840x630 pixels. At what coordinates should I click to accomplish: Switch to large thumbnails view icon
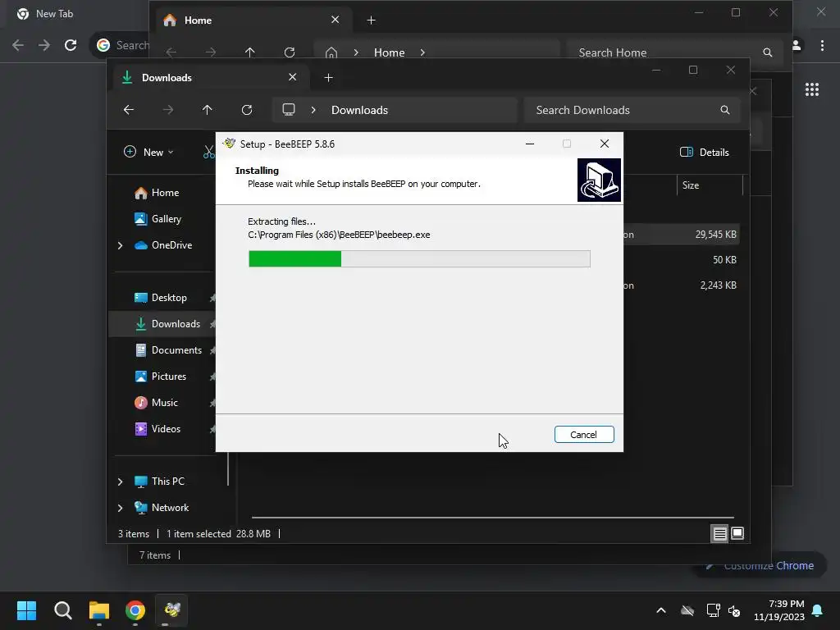737,533
